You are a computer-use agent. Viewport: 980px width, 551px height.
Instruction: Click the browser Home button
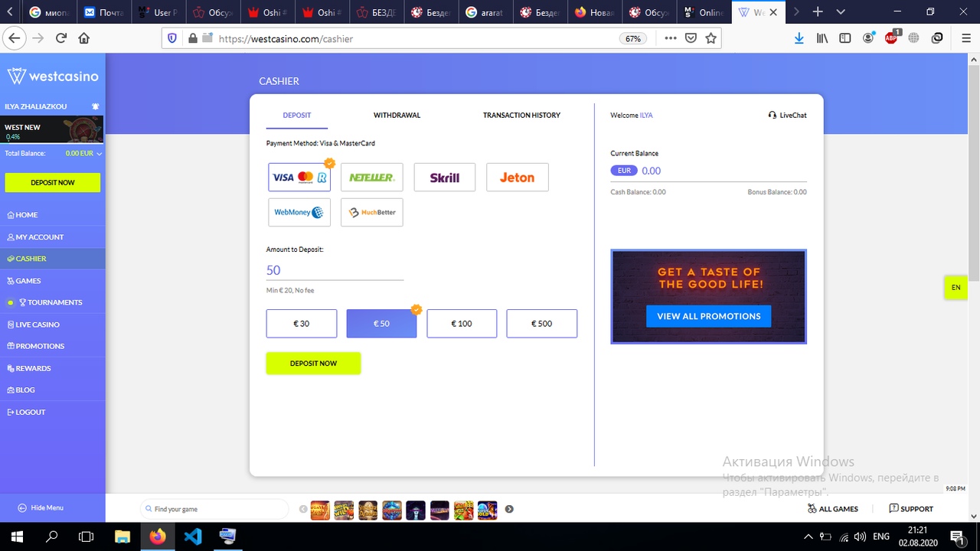[x=83, y=38]
